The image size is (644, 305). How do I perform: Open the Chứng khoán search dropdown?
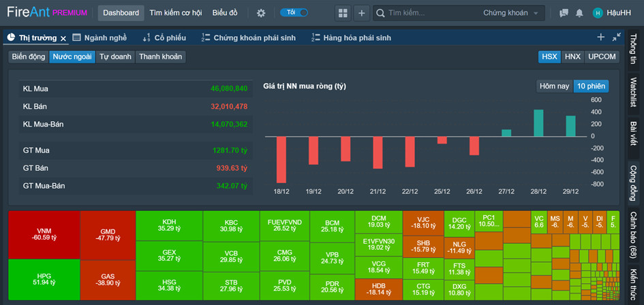[510, 13]
